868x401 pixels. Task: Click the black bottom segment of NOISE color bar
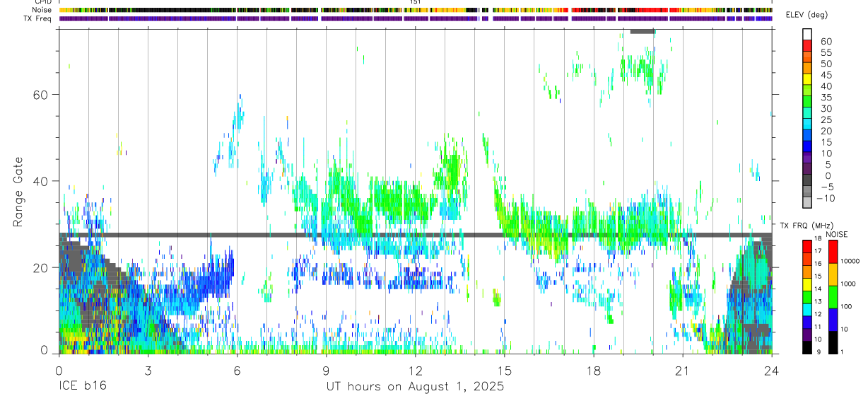tap(833, 342)
